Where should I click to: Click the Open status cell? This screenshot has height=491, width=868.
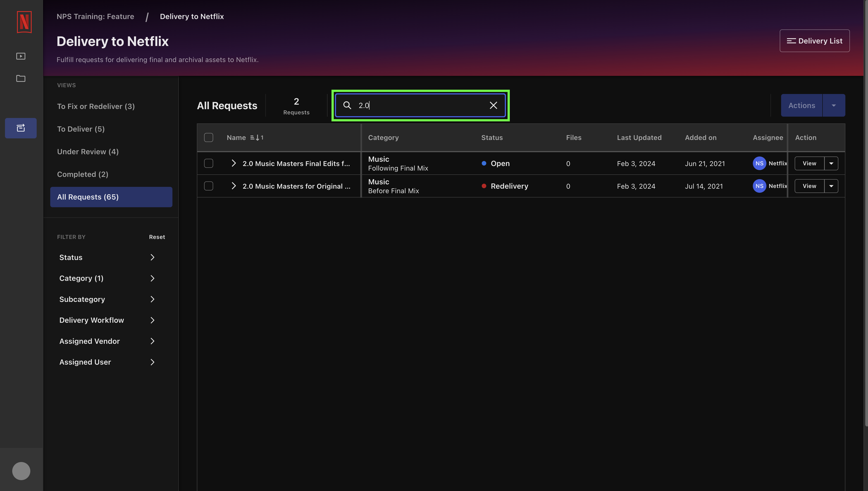(x=496, y=163)
